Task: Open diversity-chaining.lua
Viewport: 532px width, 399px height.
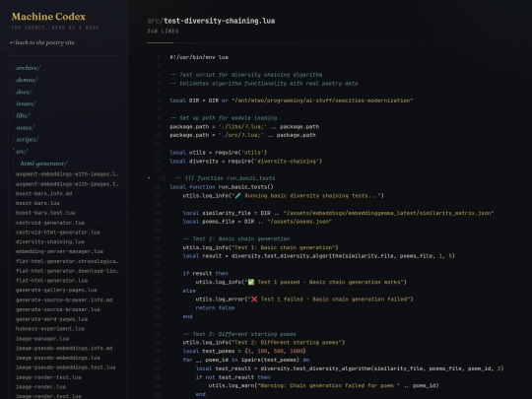Action: point(50,241)
